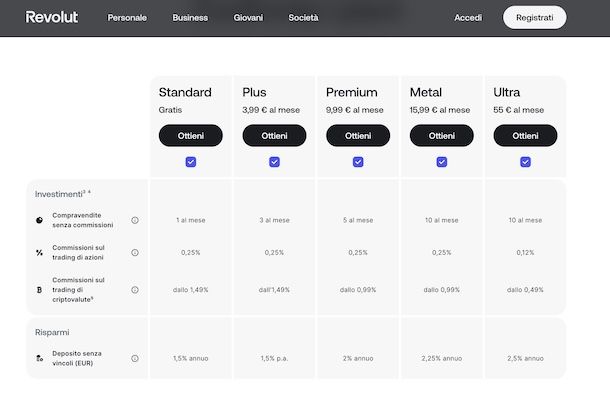Image resolution: width=610 pixels, height=393 pixels.
Task: Click the '2,25% annuo' Metal cell
Action: click(x=442, y=358)
